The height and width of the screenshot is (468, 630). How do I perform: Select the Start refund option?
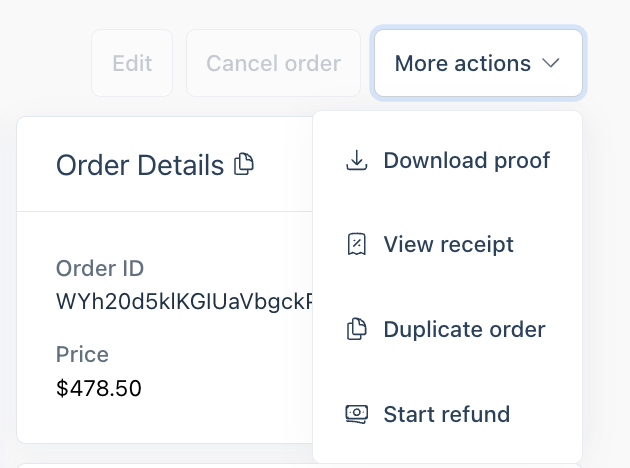[446, 414]
